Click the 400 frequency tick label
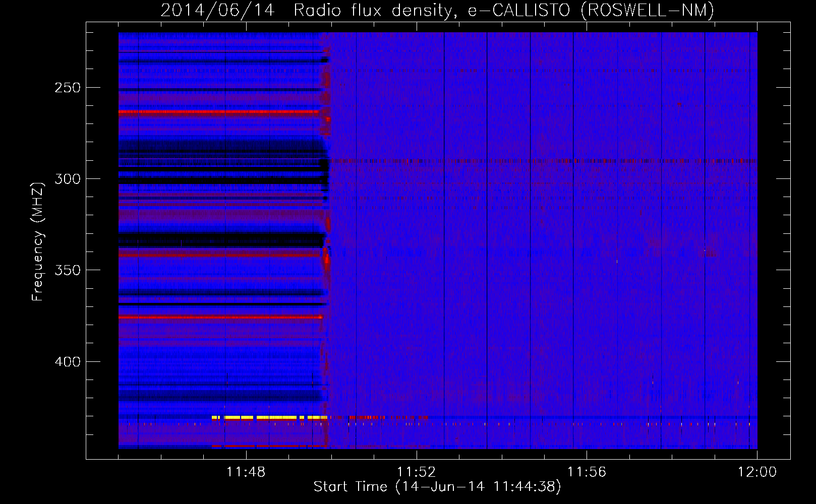The width and height of the screenshot is (816, 504). point(68,362)
